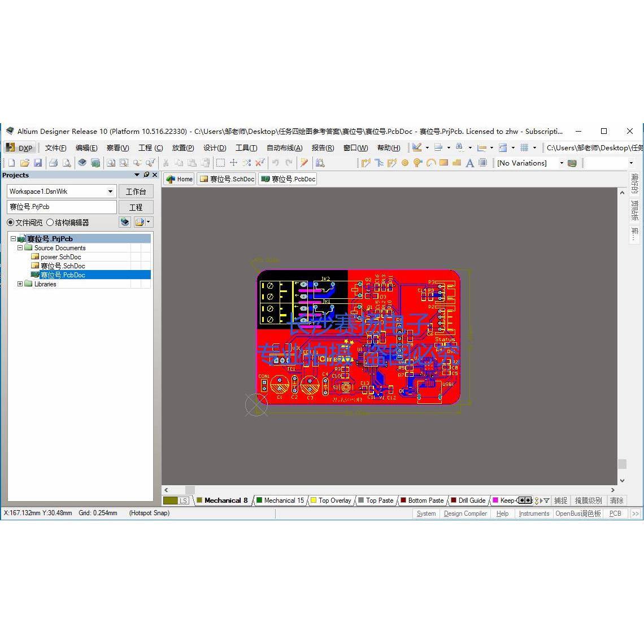
Task: Collapse the Source Documents tree folder
Action: pos(20,248)
